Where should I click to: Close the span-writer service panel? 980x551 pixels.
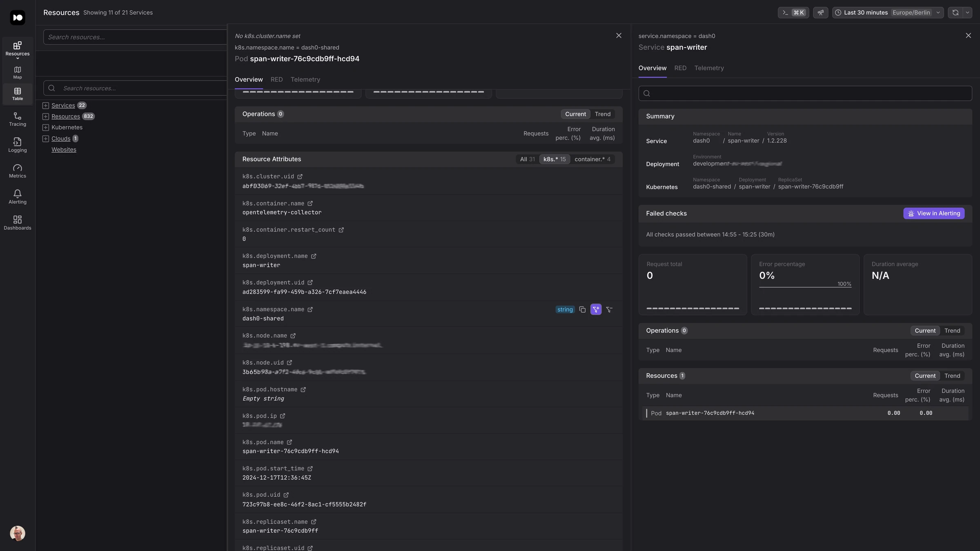pos(968,36)
